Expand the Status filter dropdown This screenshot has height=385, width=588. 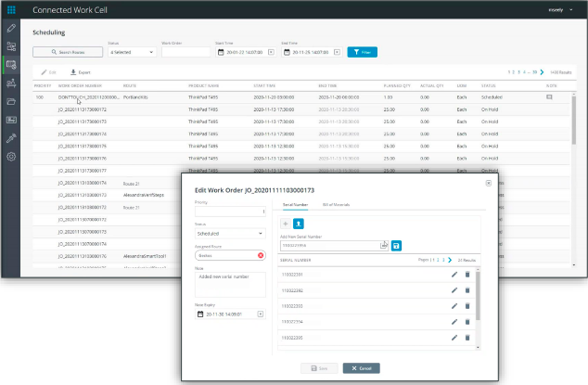click(x=132, y=53)
